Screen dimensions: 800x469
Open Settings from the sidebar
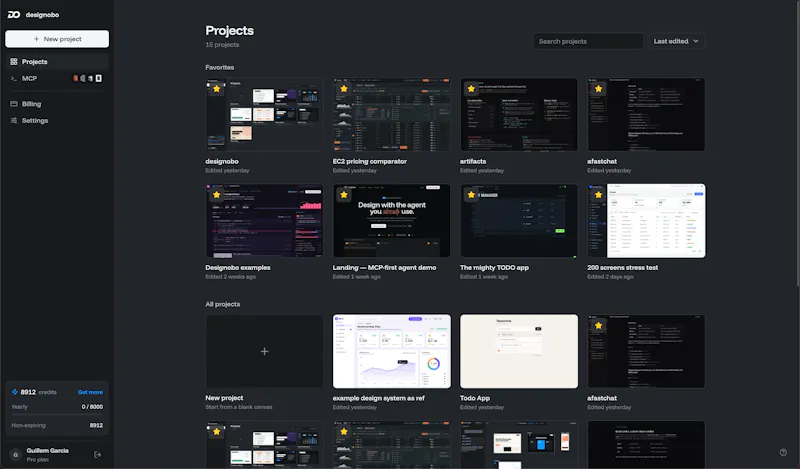[x=57, y=121]
